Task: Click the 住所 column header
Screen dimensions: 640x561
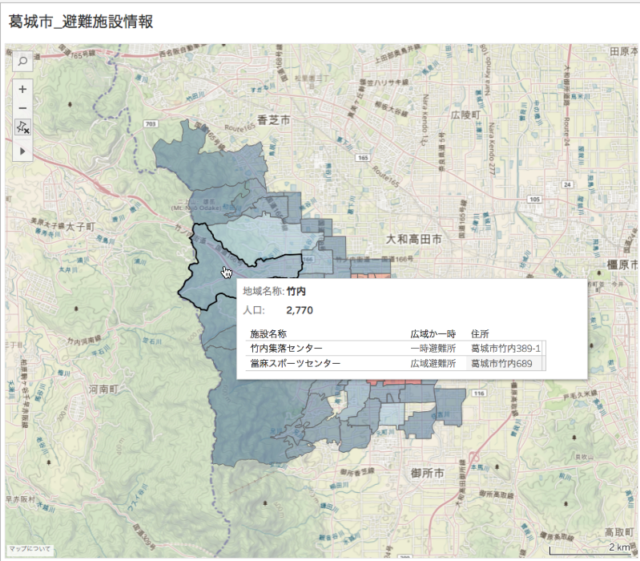Action: click(x=479, y=332)
